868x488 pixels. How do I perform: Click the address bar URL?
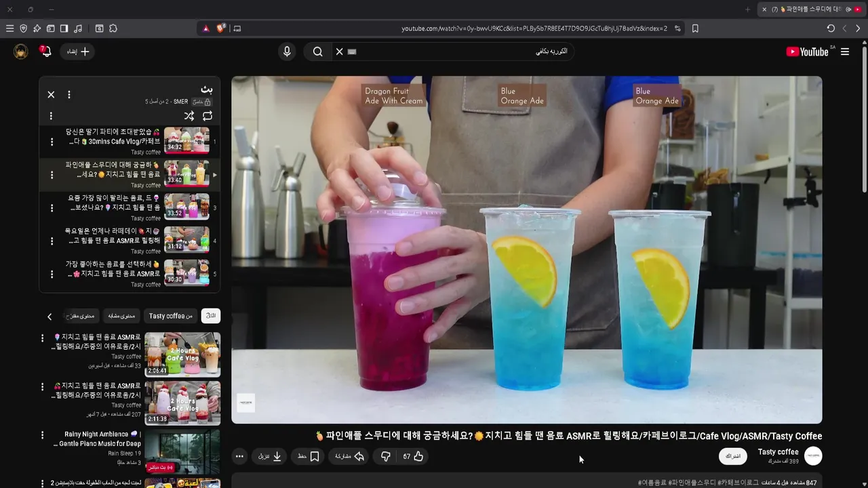pyautogui.click(x=534, y=28)
